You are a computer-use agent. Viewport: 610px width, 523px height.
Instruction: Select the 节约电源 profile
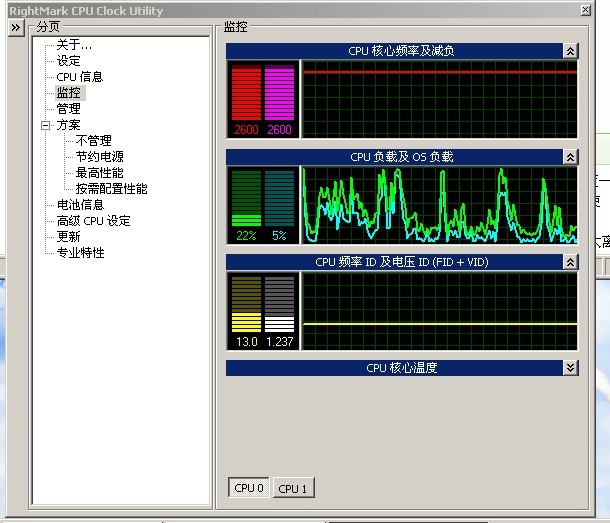point(100,157)
